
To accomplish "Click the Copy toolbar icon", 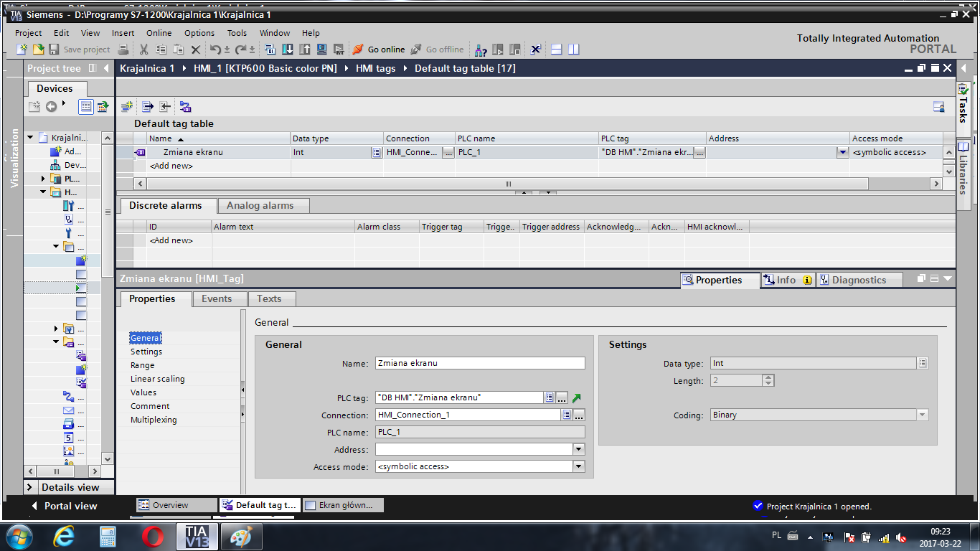I will click(161, 50).
